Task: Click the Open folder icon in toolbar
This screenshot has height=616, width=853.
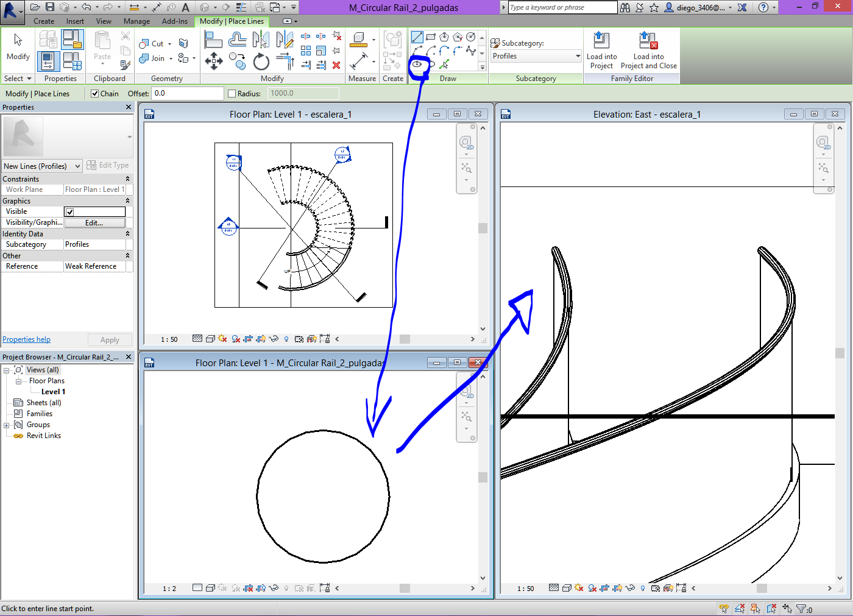Action: pos(35,7)
